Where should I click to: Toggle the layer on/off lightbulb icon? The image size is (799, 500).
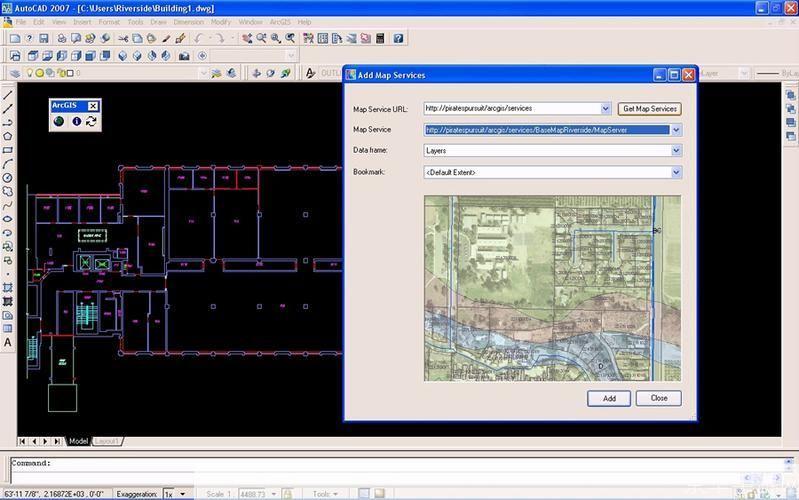point(30,73)
